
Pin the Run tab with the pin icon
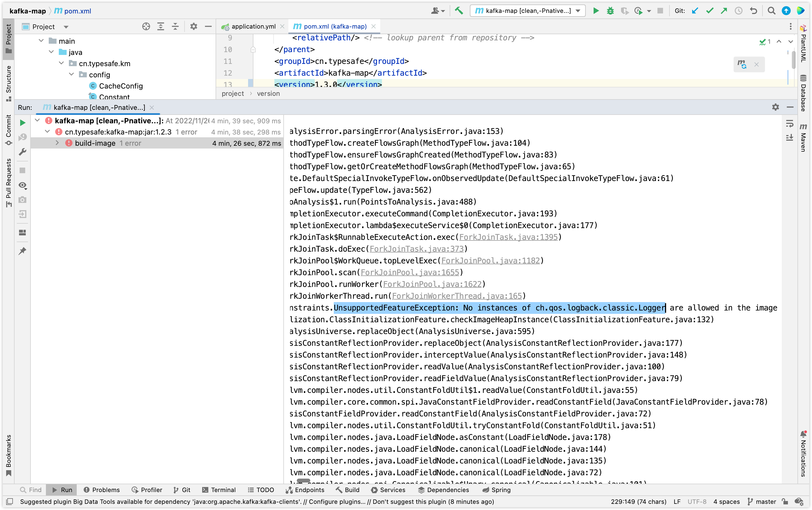pyautogui.click(x=23, y=251)
